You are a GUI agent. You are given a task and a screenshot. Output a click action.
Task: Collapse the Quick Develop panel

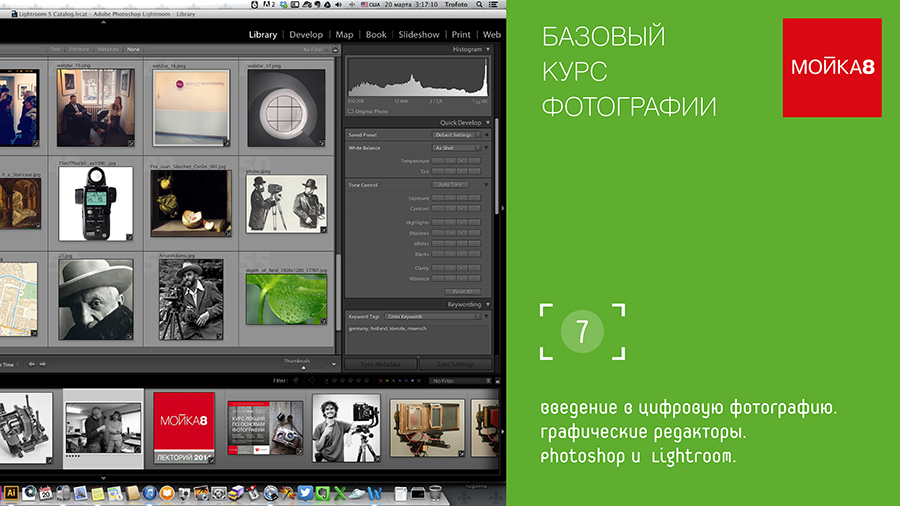pyautogui.click(x=488, y=122)
